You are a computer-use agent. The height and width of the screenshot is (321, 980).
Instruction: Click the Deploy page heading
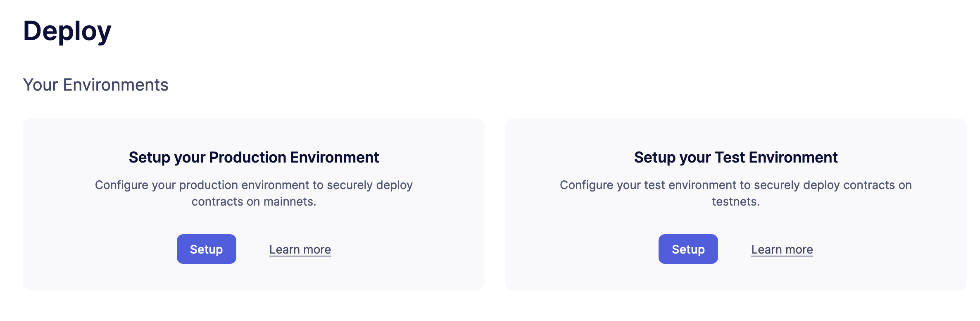coord(67,30)
